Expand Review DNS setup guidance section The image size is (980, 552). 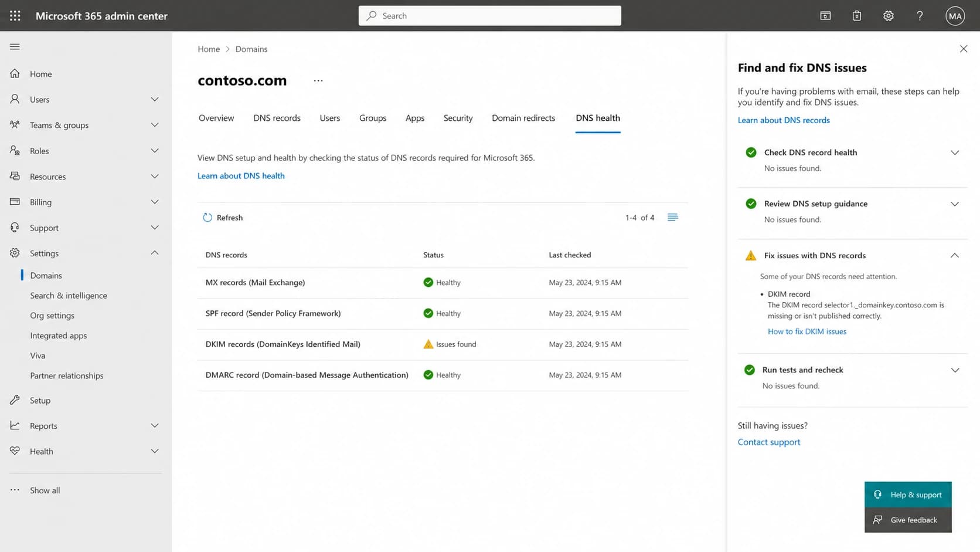(x=955, y=204)
